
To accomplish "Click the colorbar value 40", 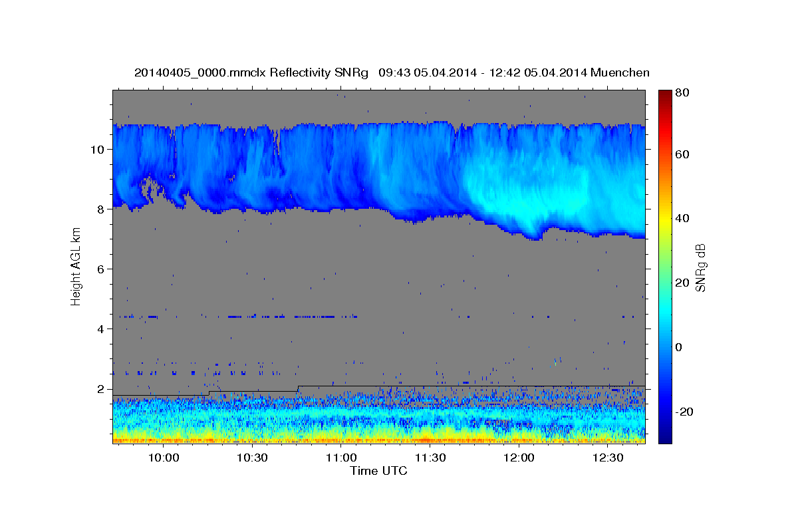I will tap(682, 218).
